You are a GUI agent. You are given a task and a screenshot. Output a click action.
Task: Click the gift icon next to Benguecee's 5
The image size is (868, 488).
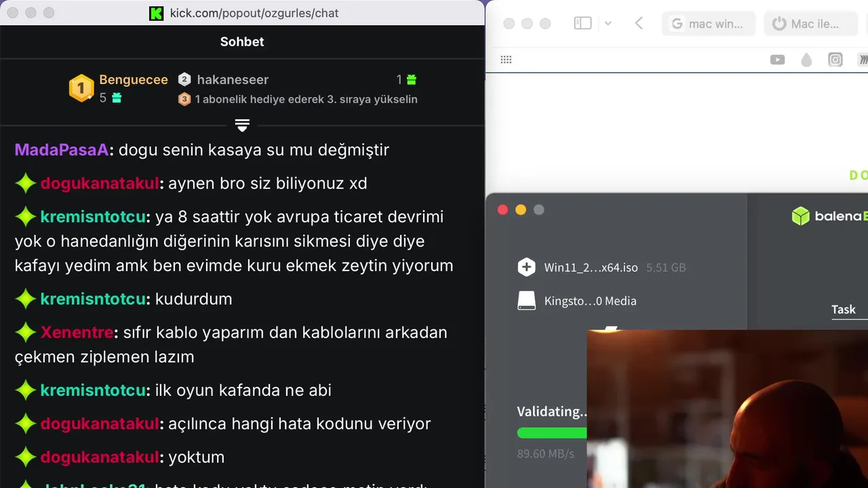[x=117, y=98]
